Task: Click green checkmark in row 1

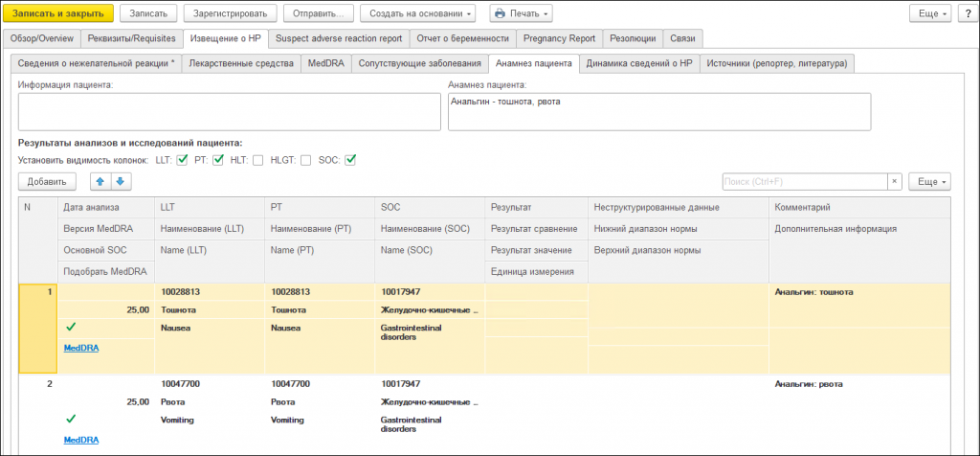Action: (71, 328)
